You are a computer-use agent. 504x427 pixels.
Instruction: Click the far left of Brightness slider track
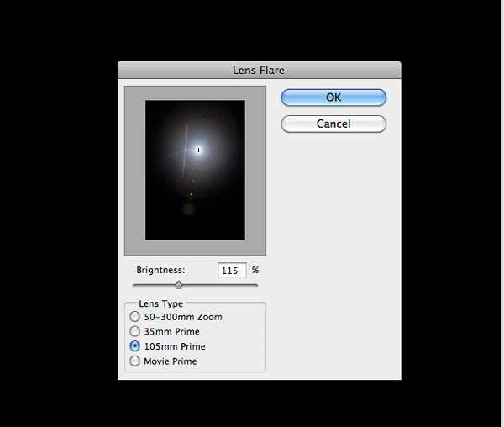pos(134,286)
